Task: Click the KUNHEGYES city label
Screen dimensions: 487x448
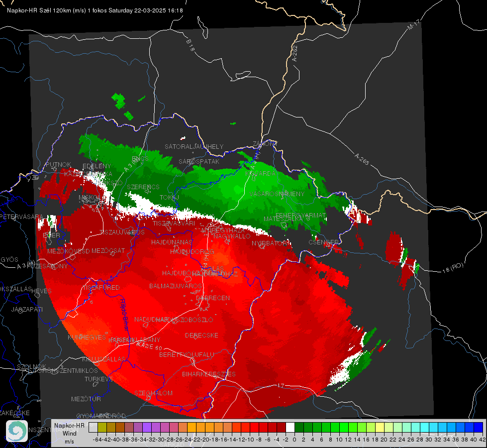Action: [87, 337]
